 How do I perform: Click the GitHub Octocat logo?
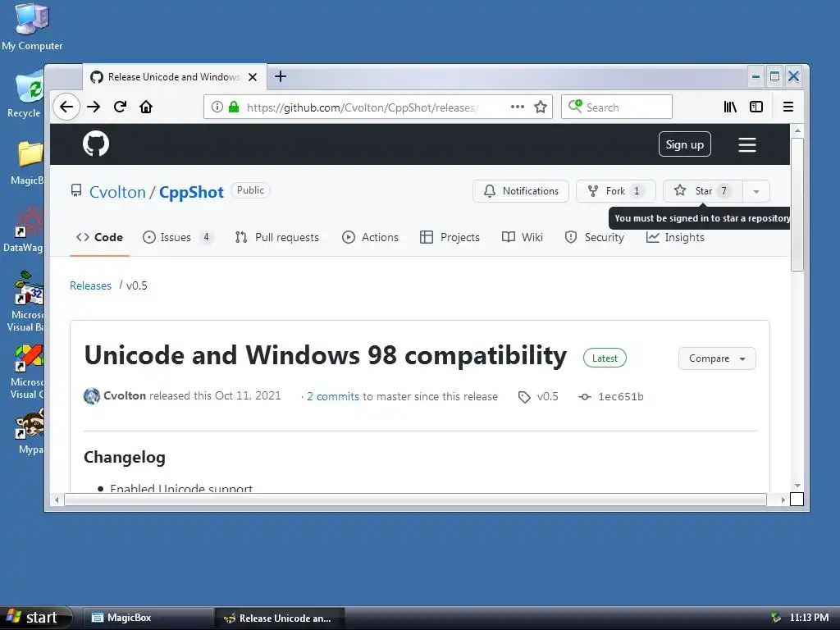pyautogui.click(x=96, y=144)
